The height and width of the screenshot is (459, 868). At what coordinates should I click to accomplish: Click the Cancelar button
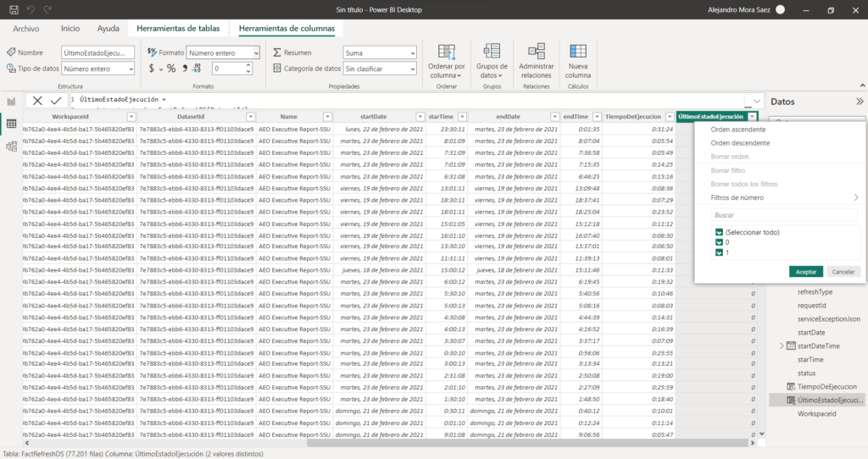pyautogui.click(x=843, y=272)
